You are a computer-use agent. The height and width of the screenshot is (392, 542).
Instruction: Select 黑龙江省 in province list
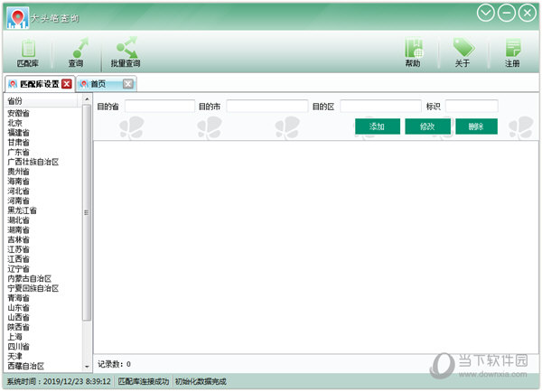coord(22,210)
